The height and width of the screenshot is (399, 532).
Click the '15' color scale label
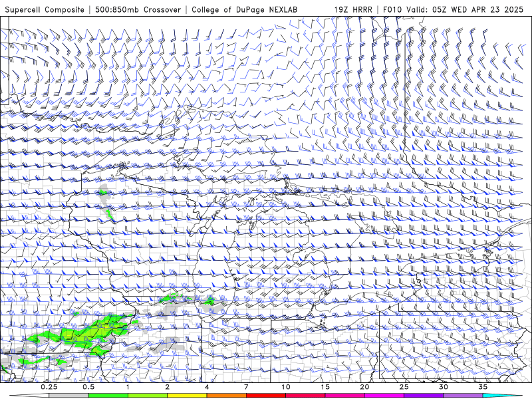tap(325, 387)
